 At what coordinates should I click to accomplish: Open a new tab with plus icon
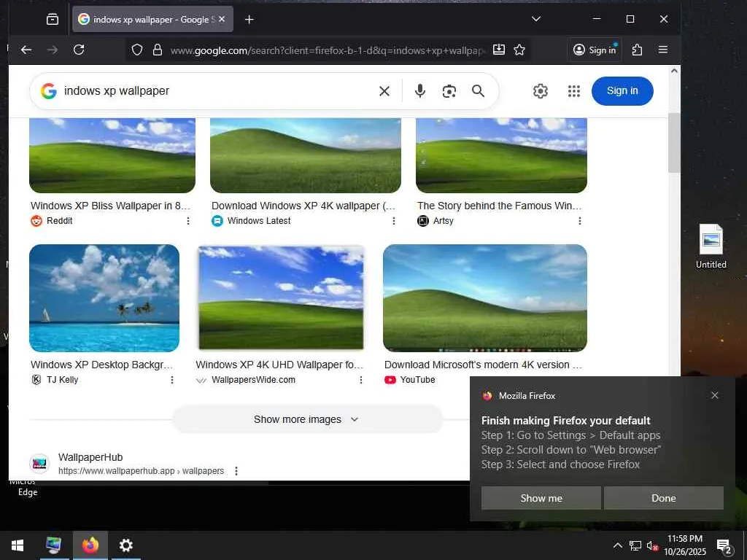coord(249,19)
